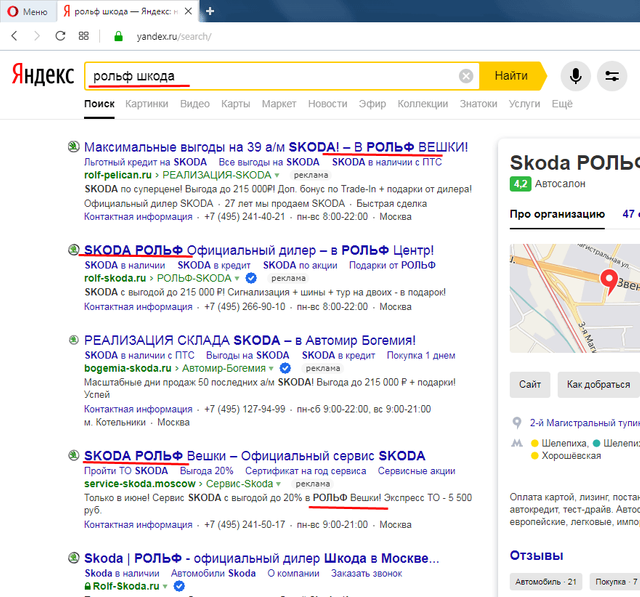Screen dimensions: 640x597
Task: Click the browser forward arrow
Action: [x=37, y=36]
